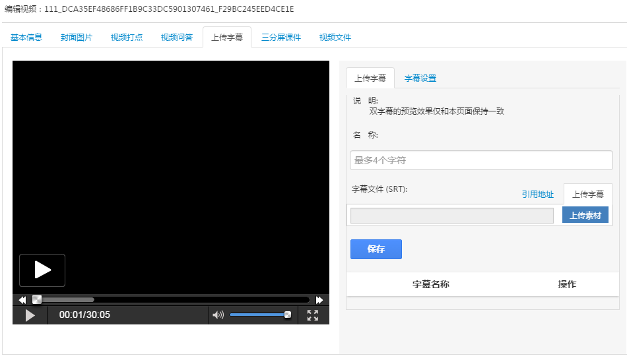This screenshot has width=627, height=364.
Task: Click the large play overlay button on video
Action: coord(42,270)
